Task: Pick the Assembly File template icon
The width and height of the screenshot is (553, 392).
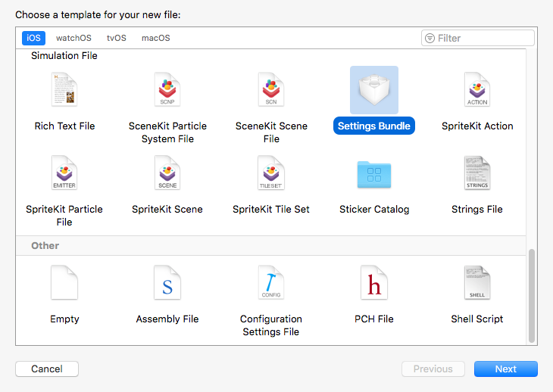Action: point(167,283)
